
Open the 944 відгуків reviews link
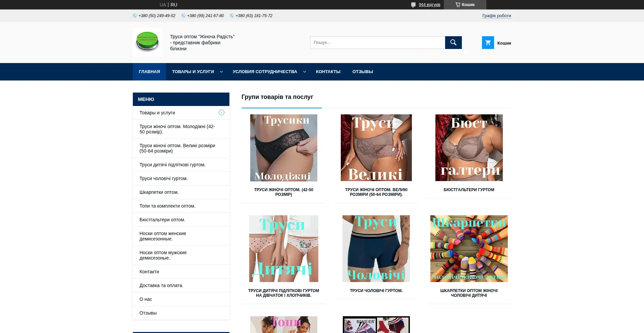[429, 5]
